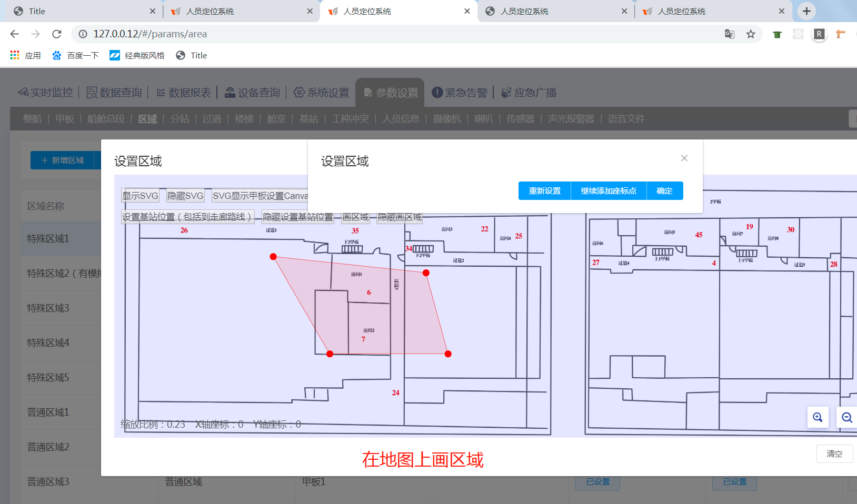
Task: Open the translate page icon in address bar
Action: click(x=729, y=34)
